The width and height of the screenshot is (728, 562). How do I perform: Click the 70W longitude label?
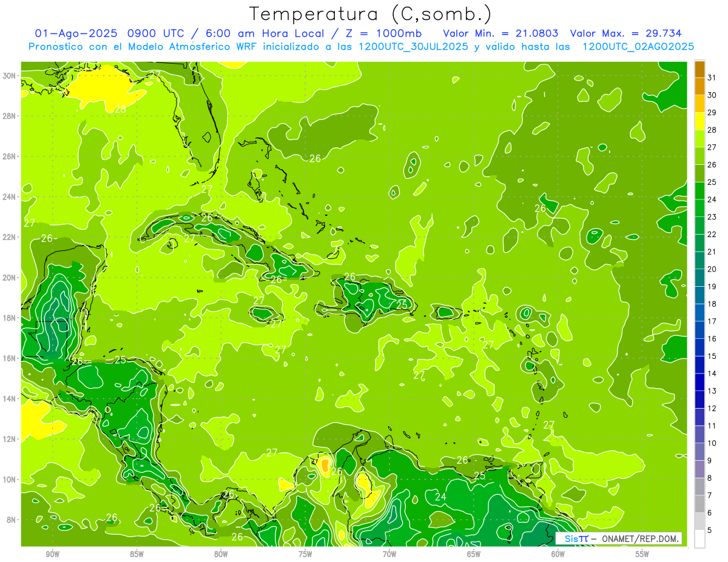389,554
